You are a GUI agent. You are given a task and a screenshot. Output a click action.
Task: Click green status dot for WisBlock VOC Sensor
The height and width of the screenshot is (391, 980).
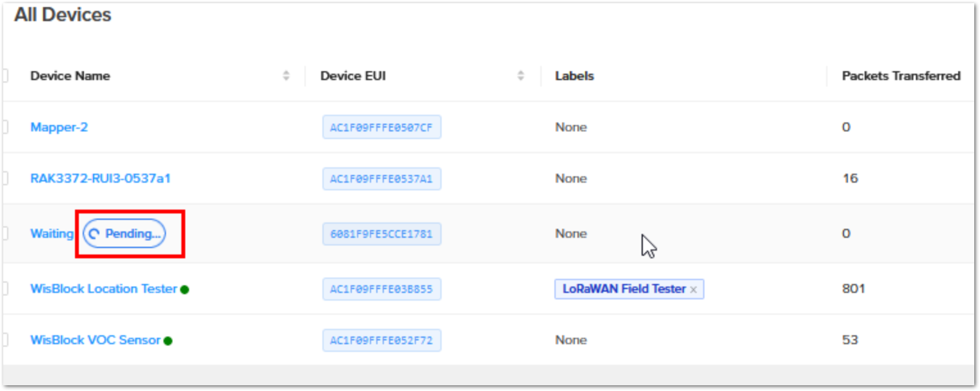coord(168,341)
